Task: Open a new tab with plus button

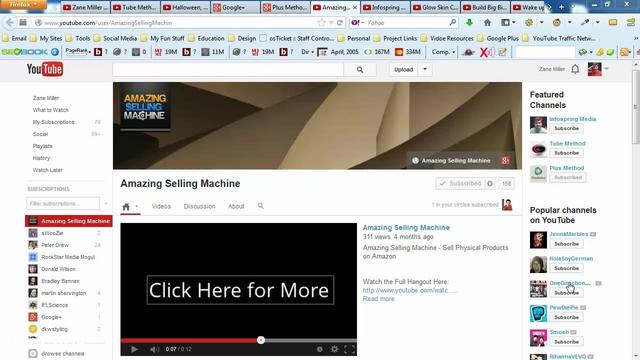Action: (561, 7)
